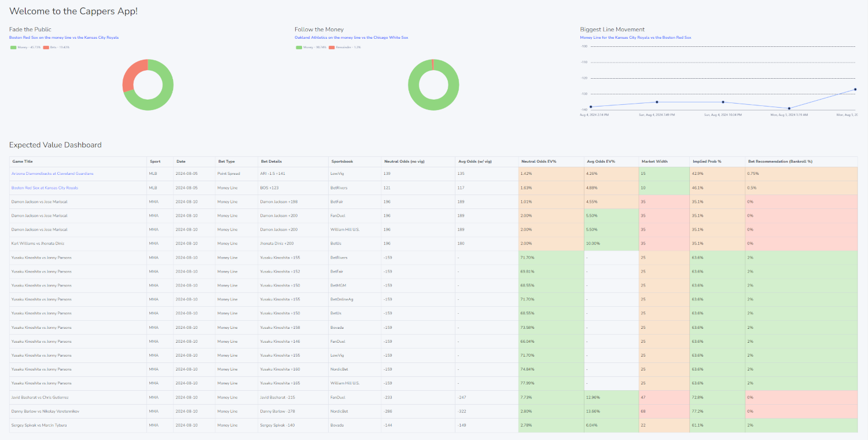Click the Bet Details column header

293,162
